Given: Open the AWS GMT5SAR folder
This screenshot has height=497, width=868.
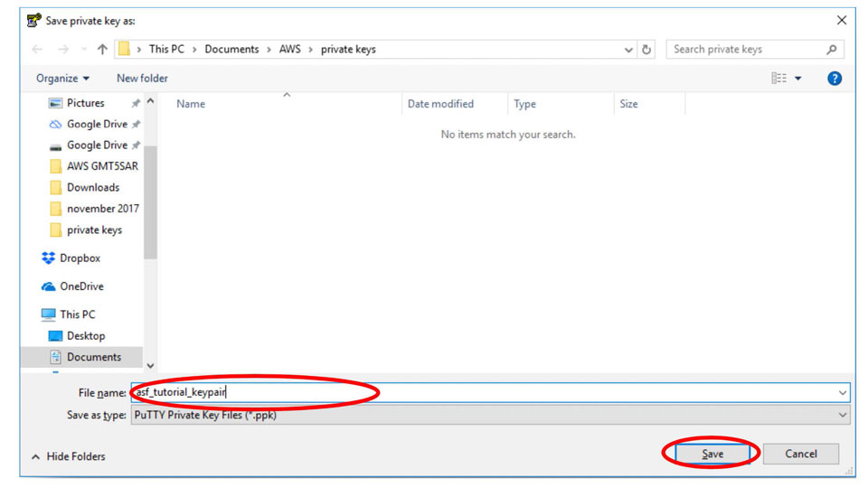Looking at the screenshot, I should (x=93, y=166).
